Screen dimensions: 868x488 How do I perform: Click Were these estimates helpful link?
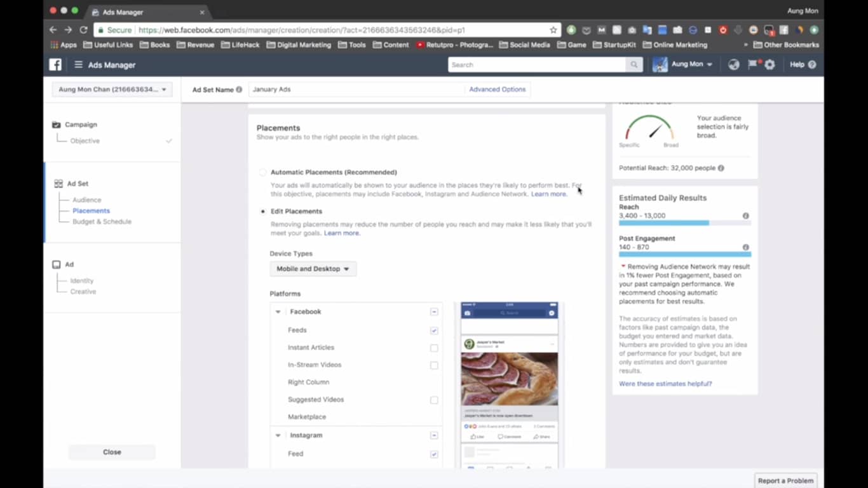(x=665, y=384)
